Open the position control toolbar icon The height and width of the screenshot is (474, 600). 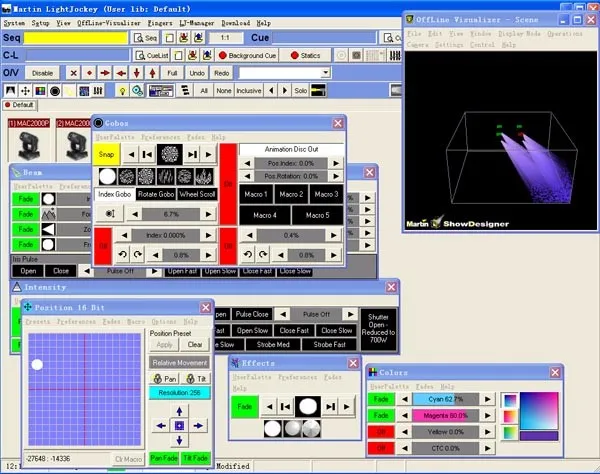pyautogui.click(x=25, y=91)
